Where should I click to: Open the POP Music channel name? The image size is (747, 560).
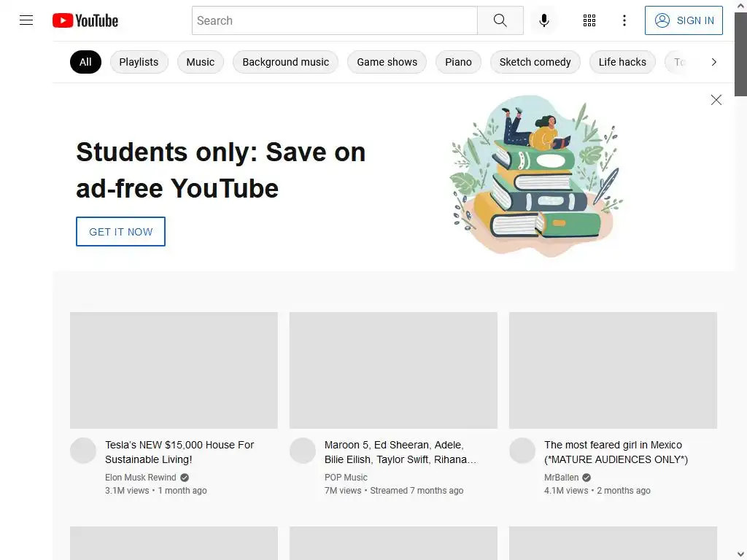pyautogui.click(x=346, y=478)
